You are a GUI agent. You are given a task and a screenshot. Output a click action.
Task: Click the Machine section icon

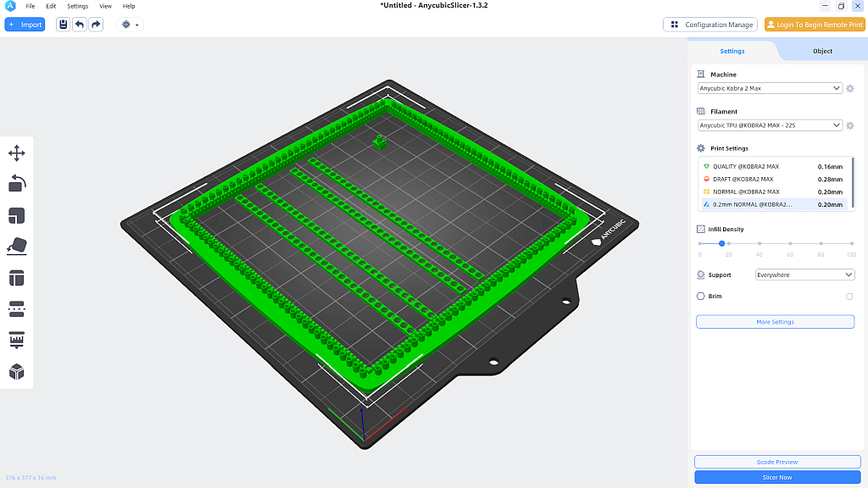coord(701,75)
